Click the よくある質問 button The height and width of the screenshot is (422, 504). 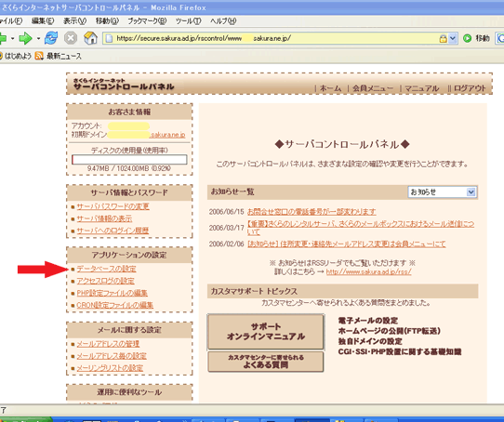(266, 362)
